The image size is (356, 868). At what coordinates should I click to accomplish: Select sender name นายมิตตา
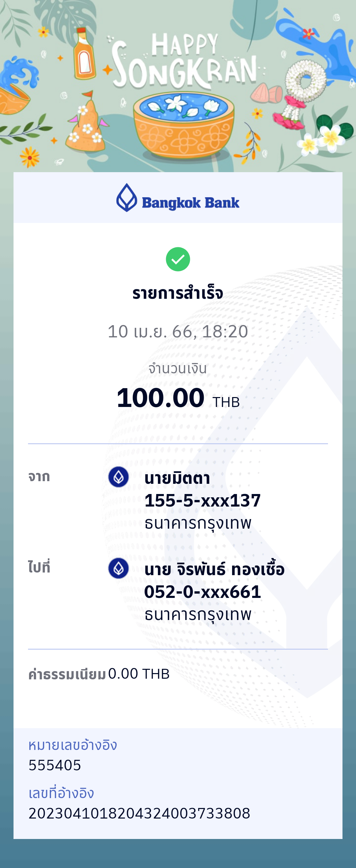[x=177, y=478]
